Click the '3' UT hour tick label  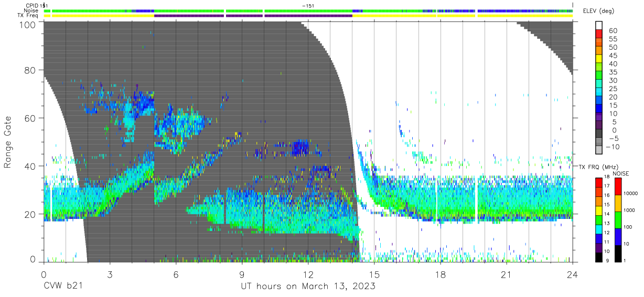point(110,274)
